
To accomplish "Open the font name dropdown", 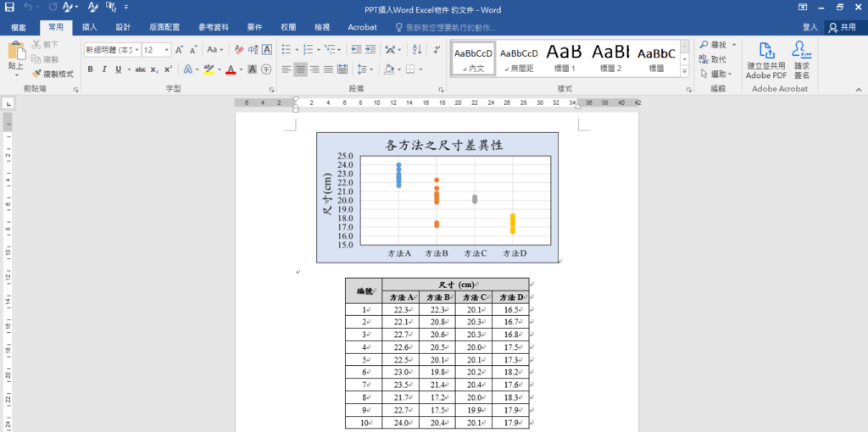I will click(135, 50).
